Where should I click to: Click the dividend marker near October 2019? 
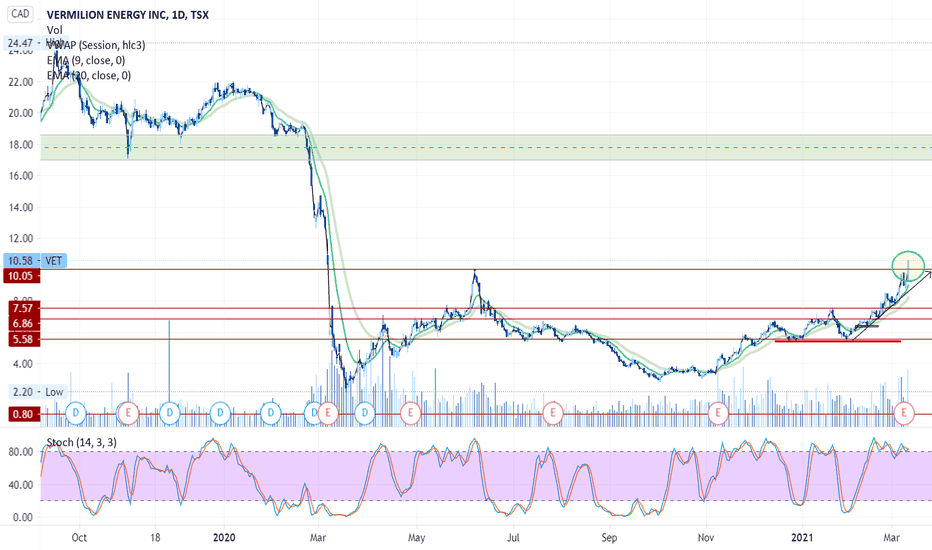click(x=76, y=413)
